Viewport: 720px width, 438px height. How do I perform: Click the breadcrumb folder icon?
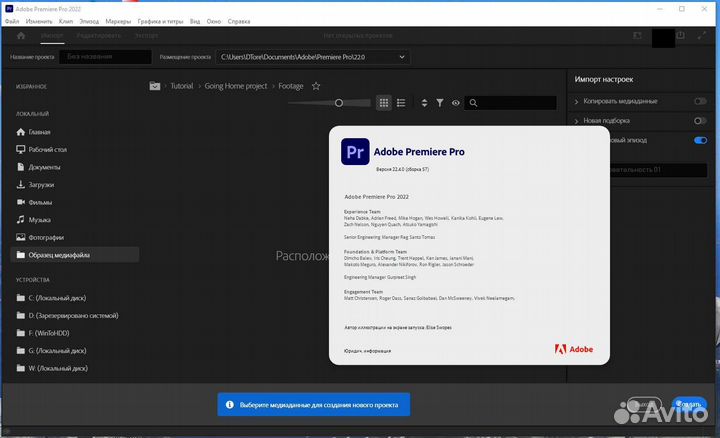tap(155, 86)
